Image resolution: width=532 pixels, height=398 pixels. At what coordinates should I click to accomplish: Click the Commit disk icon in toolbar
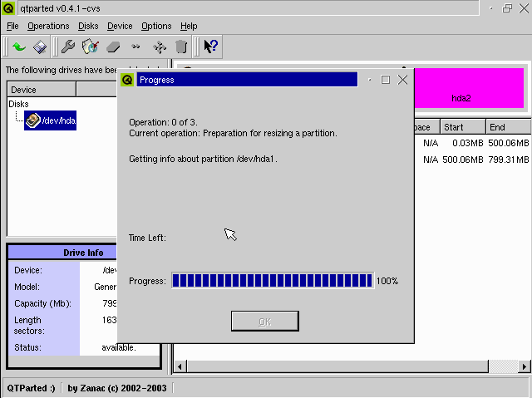(40, 47)
